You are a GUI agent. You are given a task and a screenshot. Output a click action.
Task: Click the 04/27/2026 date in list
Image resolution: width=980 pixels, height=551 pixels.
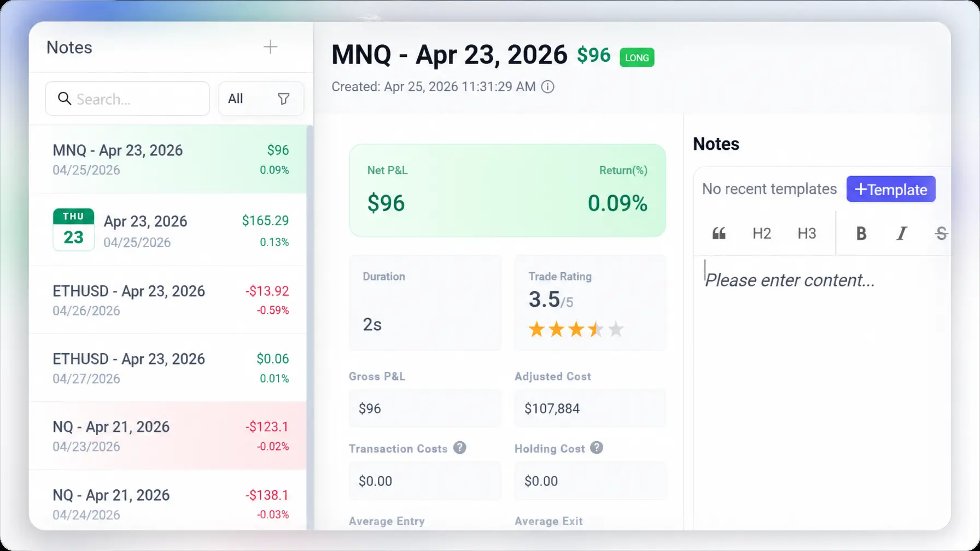(x=86, y=379)
